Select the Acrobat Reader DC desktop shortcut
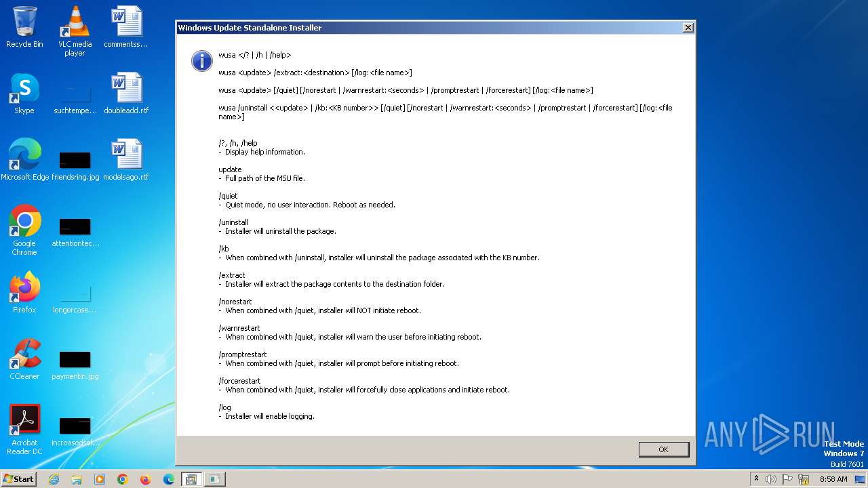The image size is (868, 488). pos(24,430)
